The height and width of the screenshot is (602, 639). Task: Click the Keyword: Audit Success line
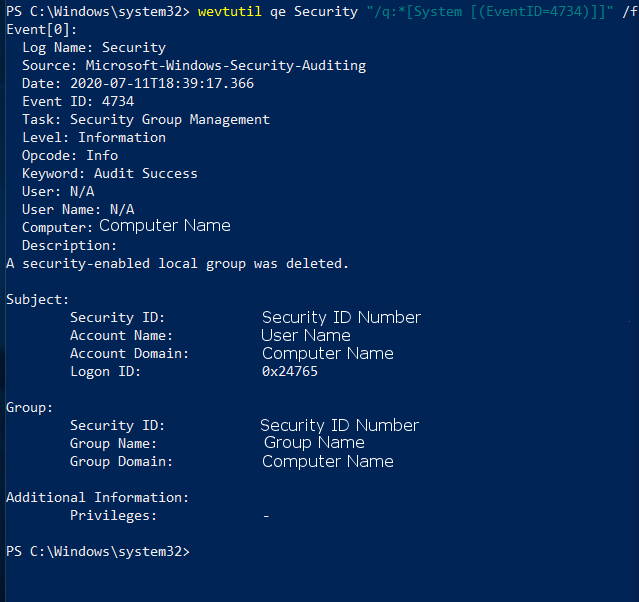[x=110, y=174]
